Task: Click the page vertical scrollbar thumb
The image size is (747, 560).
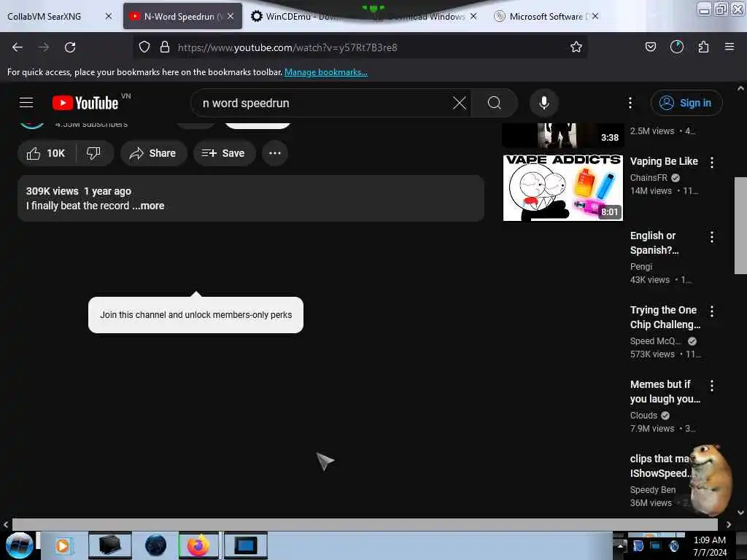Action: [x=740, y=225]
